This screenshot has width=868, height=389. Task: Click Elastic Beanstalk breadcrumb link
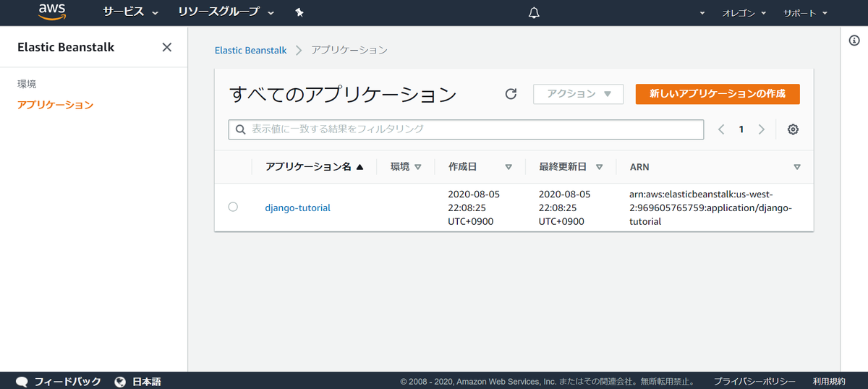pos(250,50)
